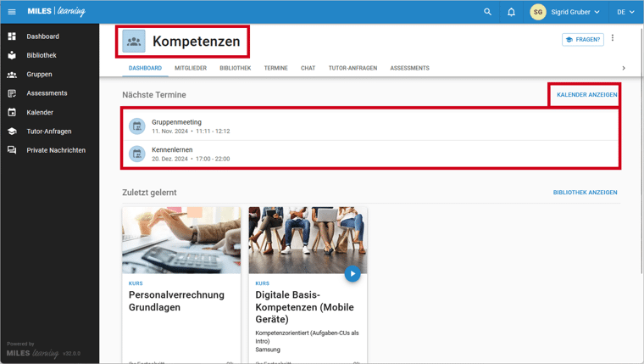Open the three-dot options menu
Screen dimensions: 644x364
[613, 39]
